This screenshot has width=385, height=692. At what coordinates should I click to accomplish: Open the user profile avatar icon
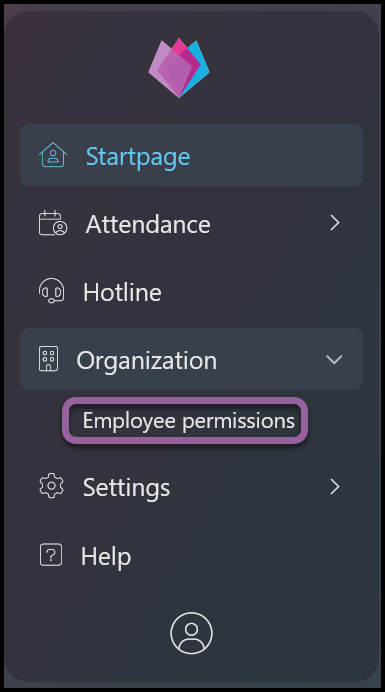[191, 633]
